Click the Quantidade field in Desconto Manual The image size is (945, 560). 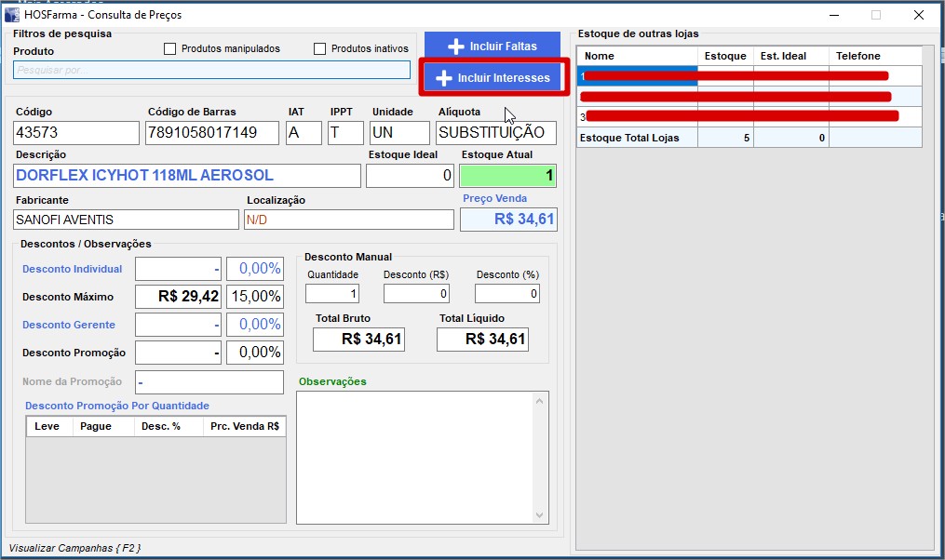point(332,294)
